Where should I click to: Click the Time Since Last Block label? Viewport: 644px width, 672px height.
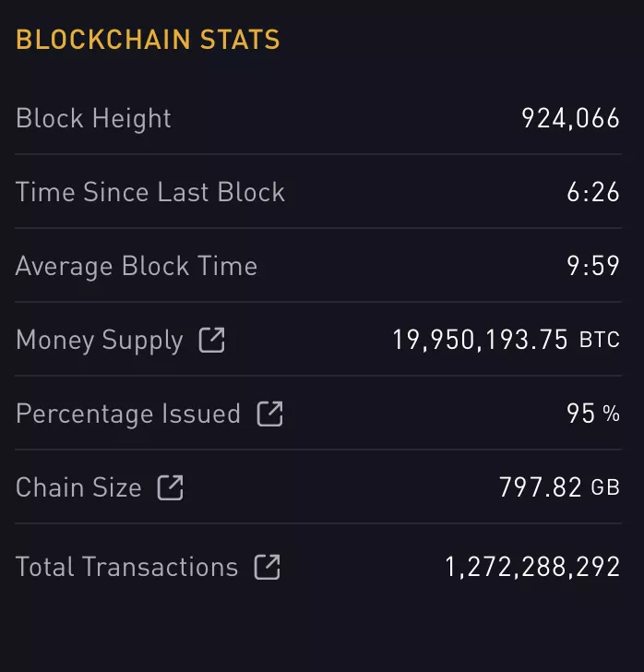pyautogui.click(x=150, y=192)
